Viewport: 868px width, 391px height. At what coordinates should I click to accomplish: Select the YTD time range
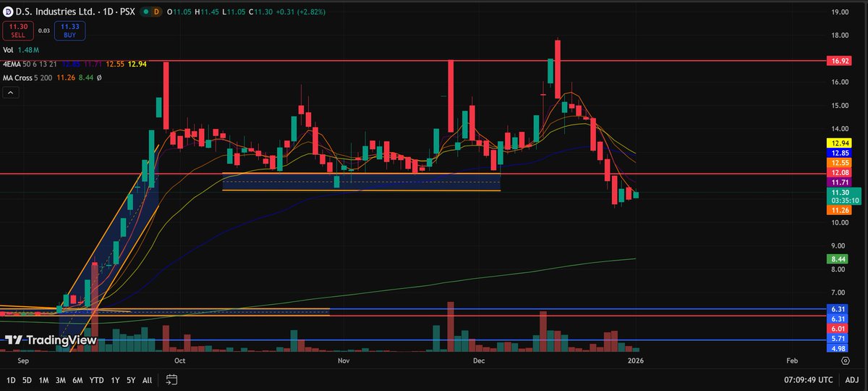tap(96, 379)
